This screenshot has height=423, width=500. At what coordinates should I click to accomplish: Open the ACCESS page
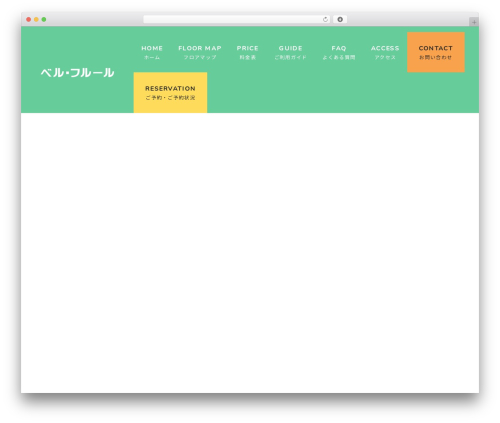point(385,52)
